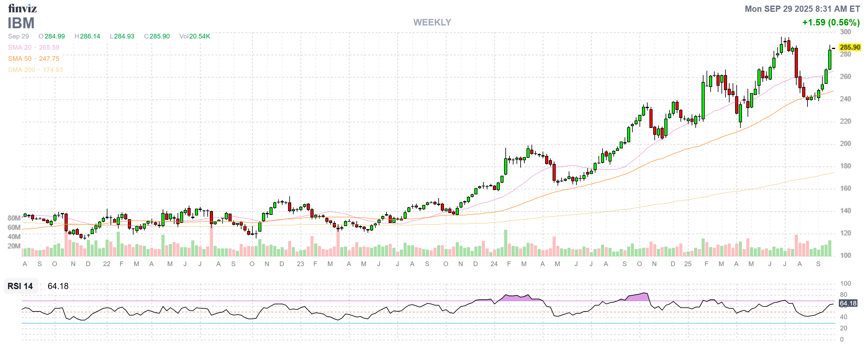Click the RSI value 64.18 beside RSI 14
This screenshot has height=349, width=868.
58,286
